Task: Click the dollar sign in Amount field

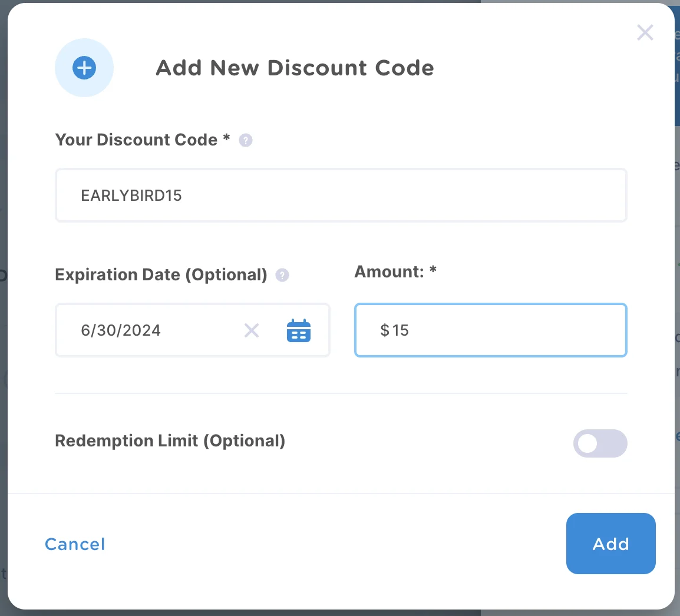Action: click(x=385, y=330)
